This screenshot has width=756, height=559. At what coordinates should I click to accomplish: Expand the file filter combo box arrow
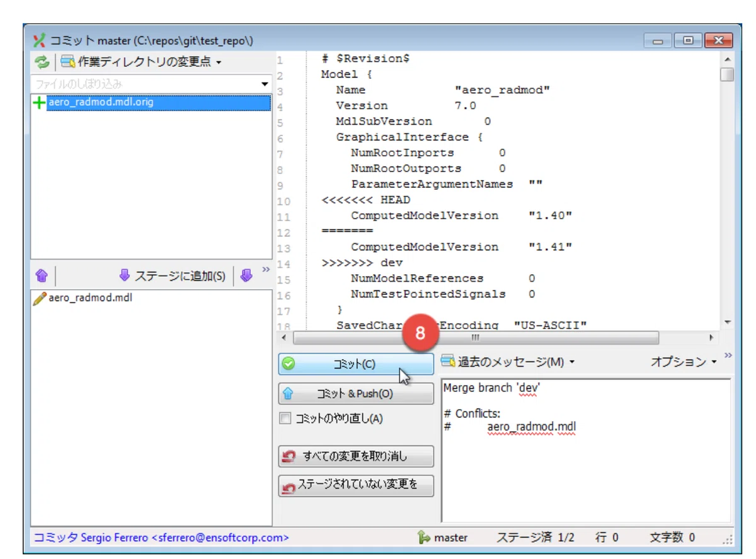pyautogui.click(x=265, y=84)
